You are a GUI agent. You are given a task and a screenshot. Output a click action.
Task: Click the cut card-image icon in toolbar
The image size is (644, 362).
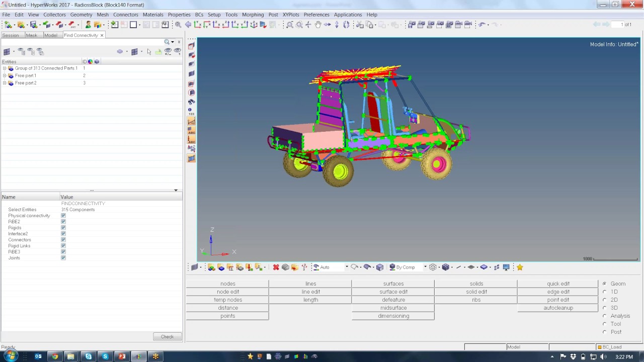360,25
